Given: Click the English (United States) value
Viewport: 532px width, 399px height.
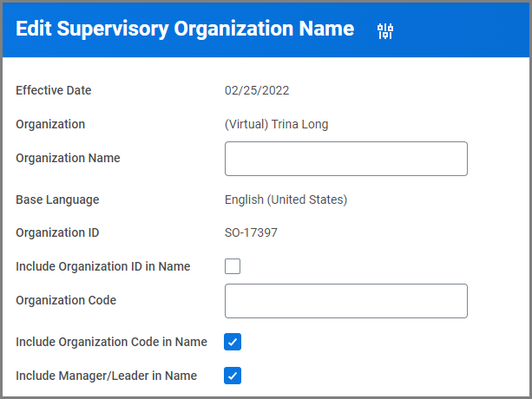Looking at the screenshot, I should pos(286,199).
